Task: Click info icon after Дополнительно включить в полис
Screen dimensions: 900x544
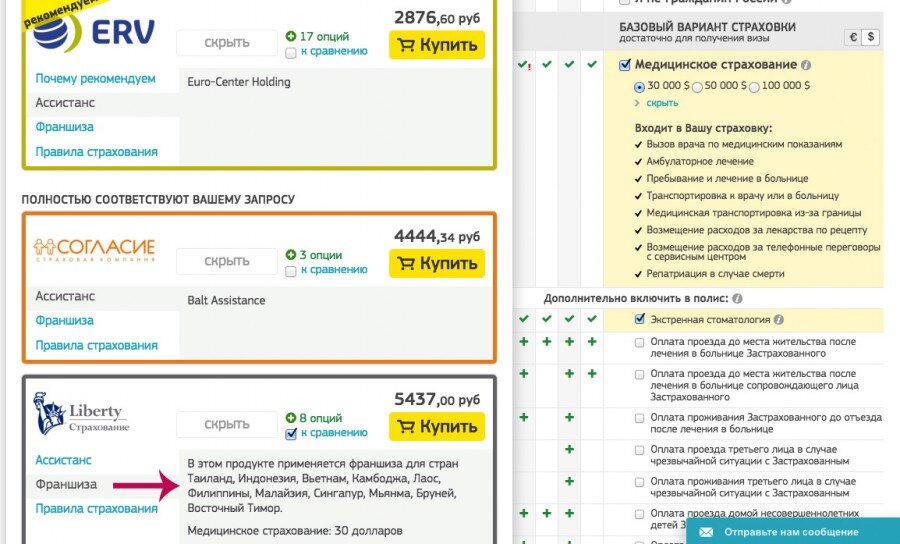Action: click(x=737, y=298)
